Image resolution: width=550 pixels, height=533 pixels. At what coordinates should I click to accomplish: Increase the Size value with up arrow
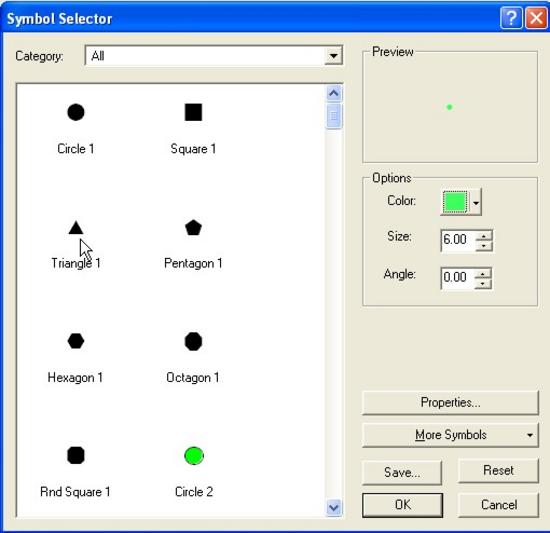pos(484,236)
